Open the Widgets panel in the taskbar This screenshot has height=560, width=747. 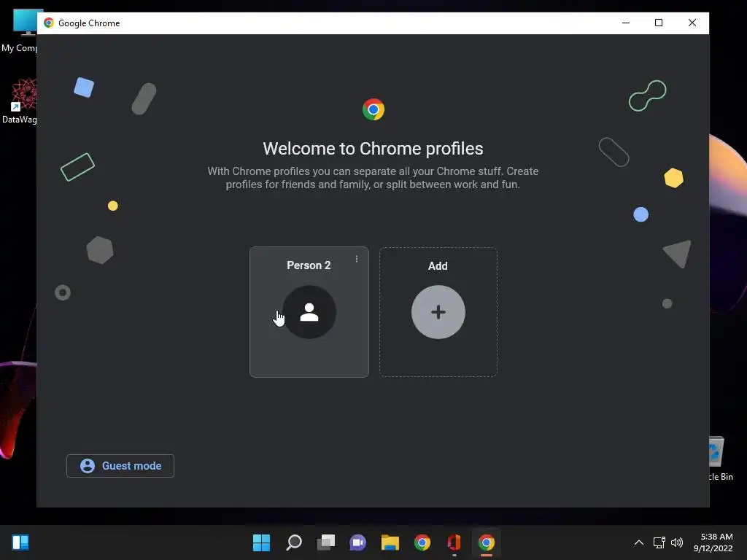point(20,542)
